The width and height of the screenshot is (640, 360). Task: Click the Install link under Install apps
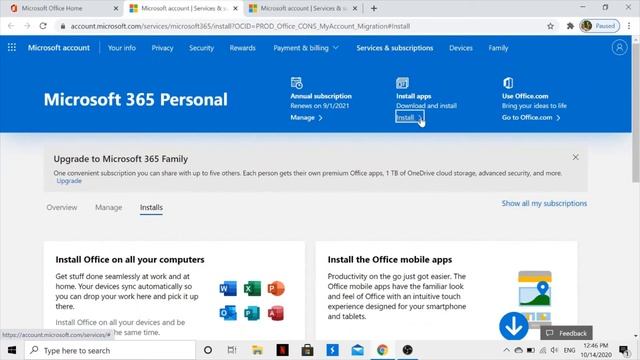pos(409,118)
